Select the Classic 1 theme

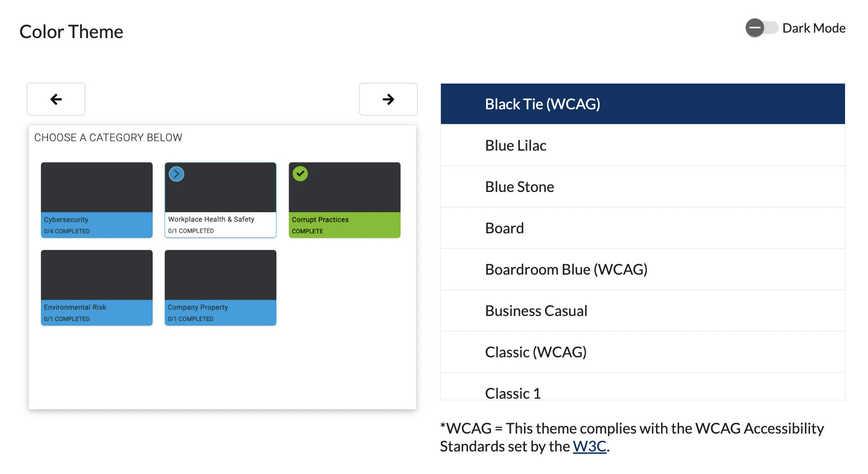(x=642, y=390)
